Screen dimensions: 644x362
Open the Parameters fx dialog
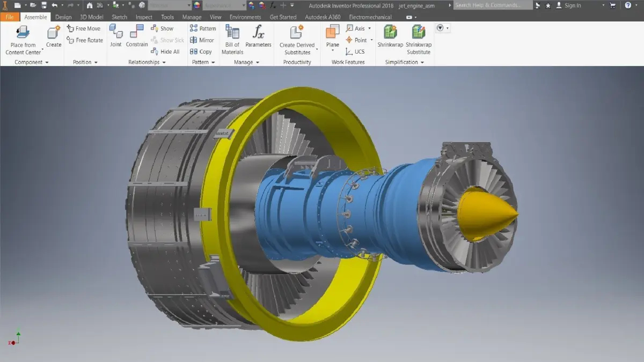click(x=258, y=36)
